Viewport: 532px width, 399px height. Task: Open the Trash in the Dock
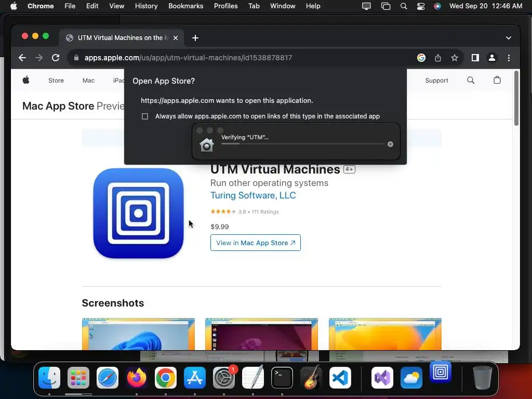click(x=483, y=378)
